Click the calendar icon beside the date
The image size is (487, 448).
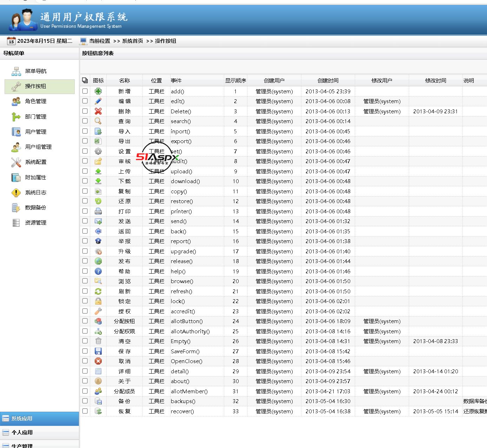[11, 41]
